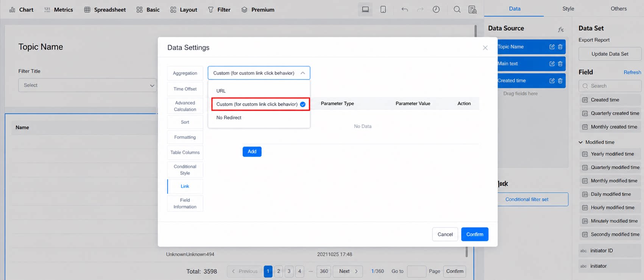Viewport: 644px width, 280px height.
Task: Click the blue Add button
Action: pos(252,152)
